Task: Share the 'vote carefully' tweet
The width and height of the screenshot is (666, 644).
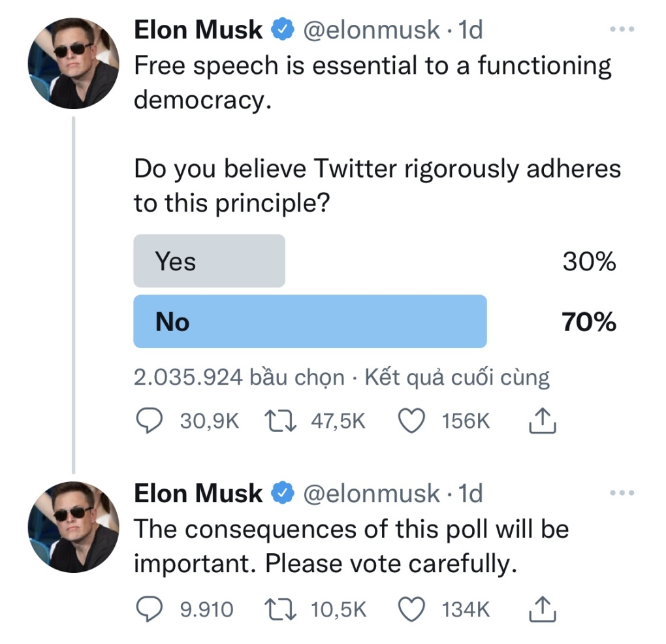Action: [541, 610]
